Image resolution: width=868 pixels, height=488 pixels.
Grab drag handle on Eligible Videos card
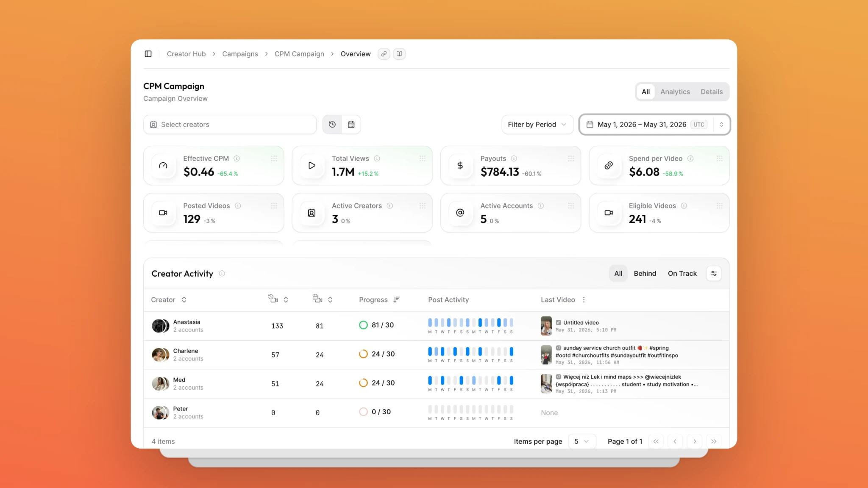pyautogui.click(x=720, y=206)
